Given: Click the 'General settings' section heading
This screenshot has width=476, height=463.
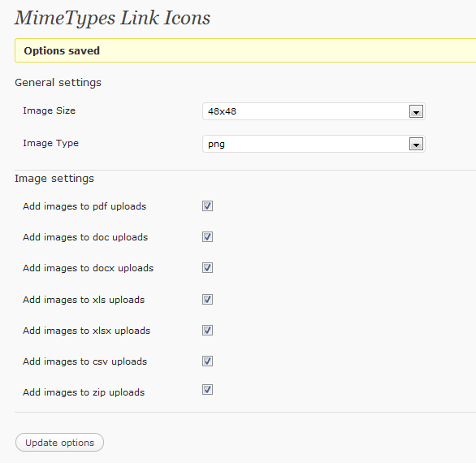Looking at the screenshot, I should [58, 83].
